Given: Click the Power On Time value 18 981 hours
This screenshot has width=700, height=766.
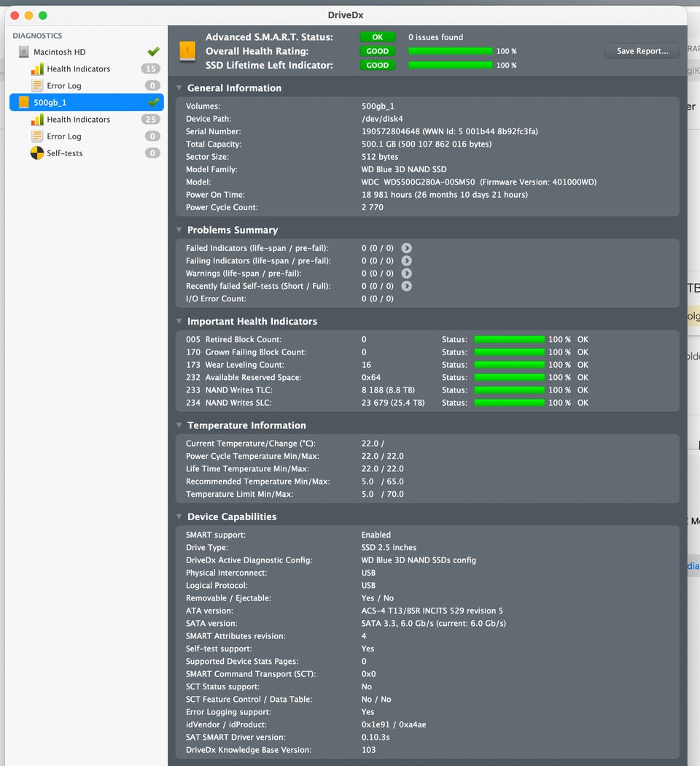Looking at the screenshot, I should 386,195.
